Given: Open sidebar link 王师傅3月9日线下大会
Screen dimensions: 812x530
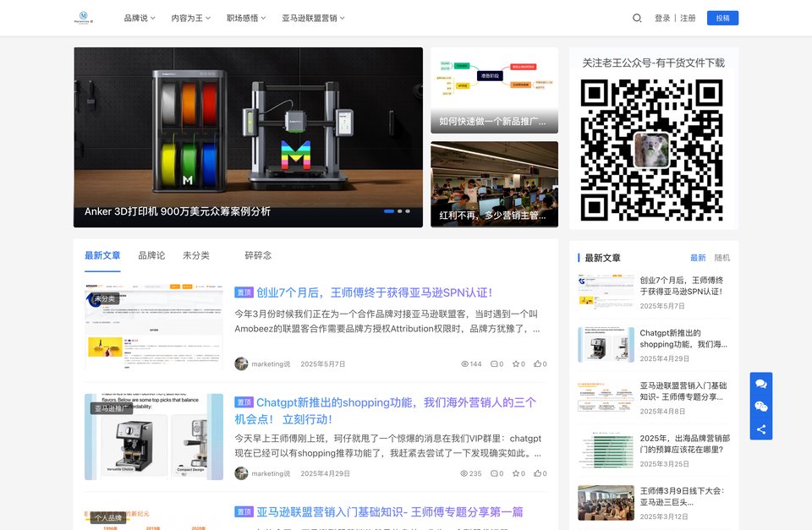Looking at the screenshot, I should (x=682, y=496).
